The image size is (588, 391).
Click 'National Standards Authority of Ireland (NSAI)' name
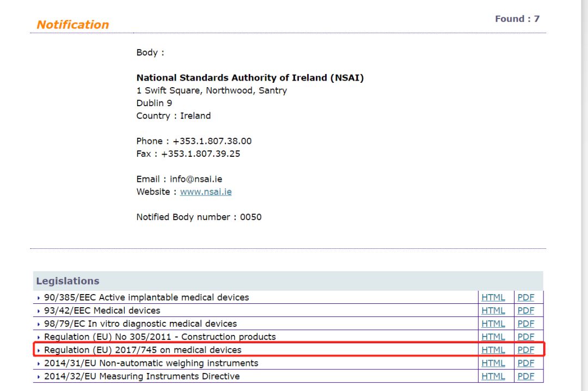[250, 78]
